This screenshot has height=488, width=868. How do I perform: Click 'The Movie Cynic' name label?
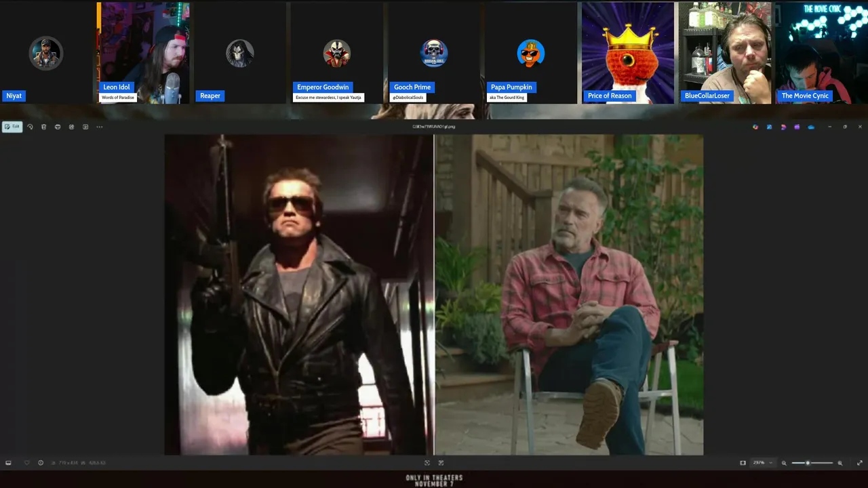click(x=806, y=96)
